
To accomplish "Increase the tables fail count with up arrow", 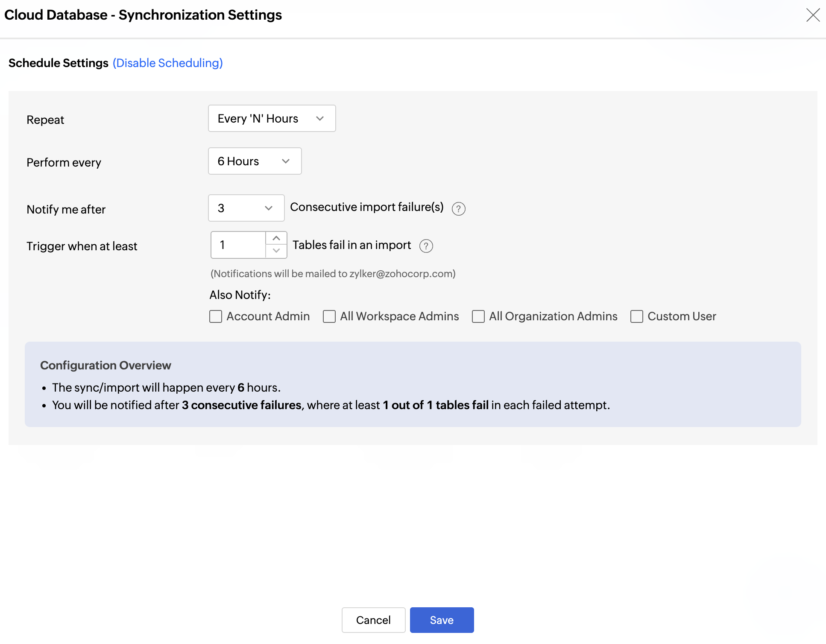I will click(x=276, y=238).
